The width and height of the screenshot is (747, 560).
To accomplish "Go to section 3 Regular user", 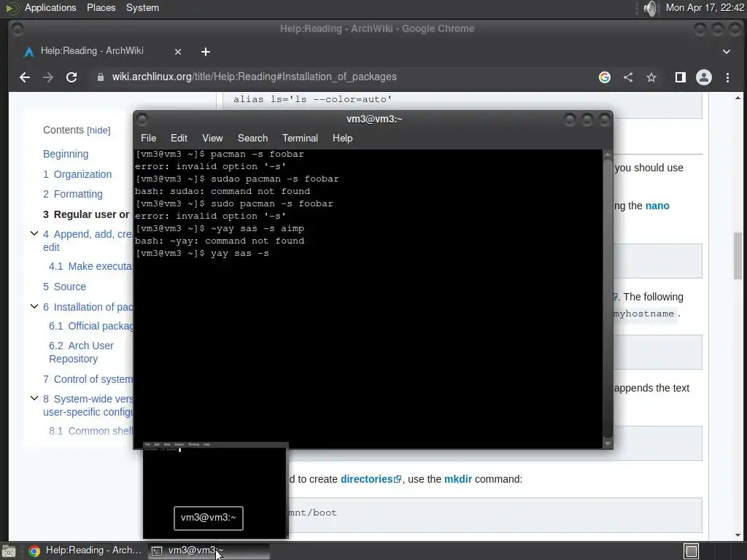I will click(x=86, y=214).
